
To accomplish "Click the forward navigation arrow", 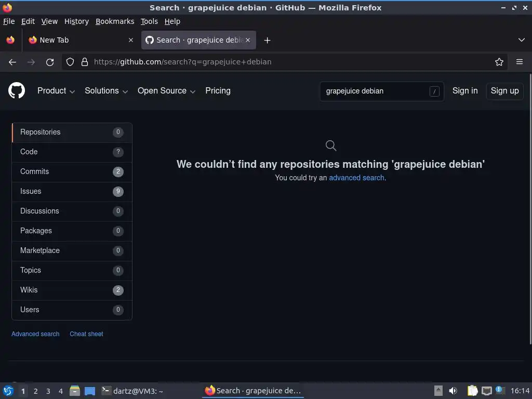I will 31,62.
